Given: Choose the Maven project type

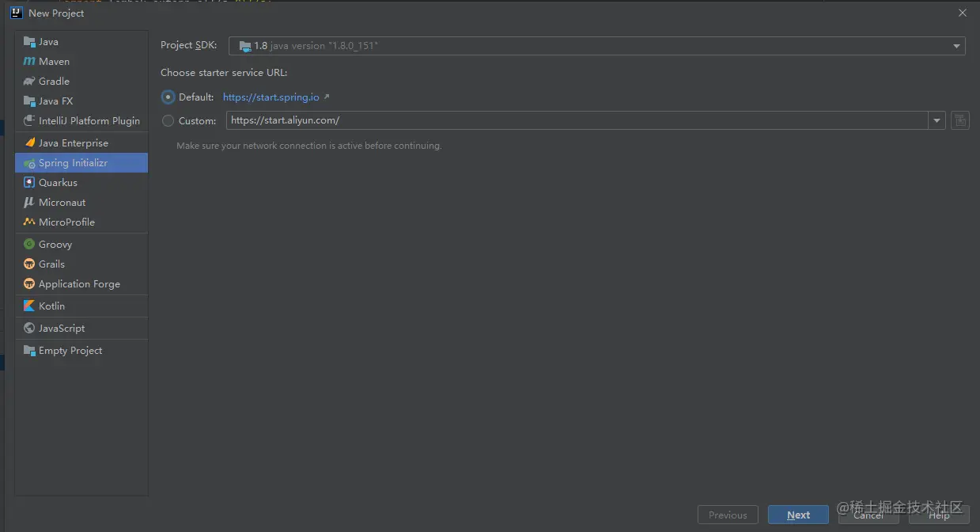Looking at the screenshot, I should (x=81, y=62).
